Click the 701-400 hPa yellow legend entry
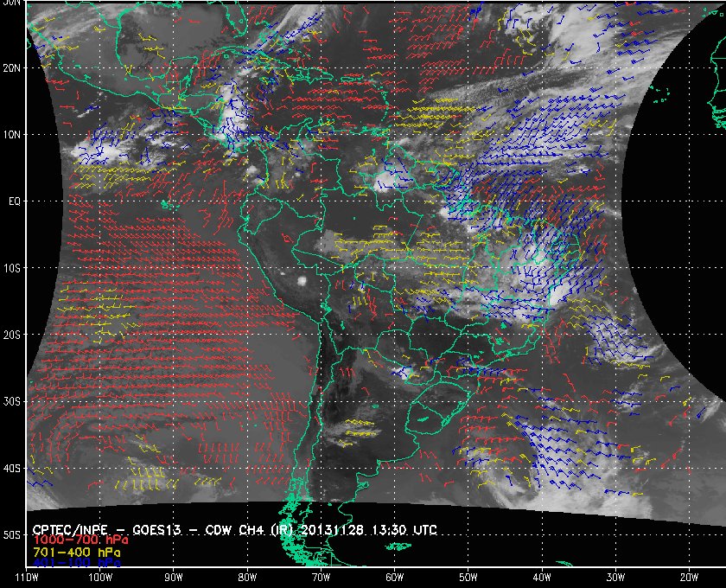The height and width of the screenshot is (588, 726). click(77, 553)
